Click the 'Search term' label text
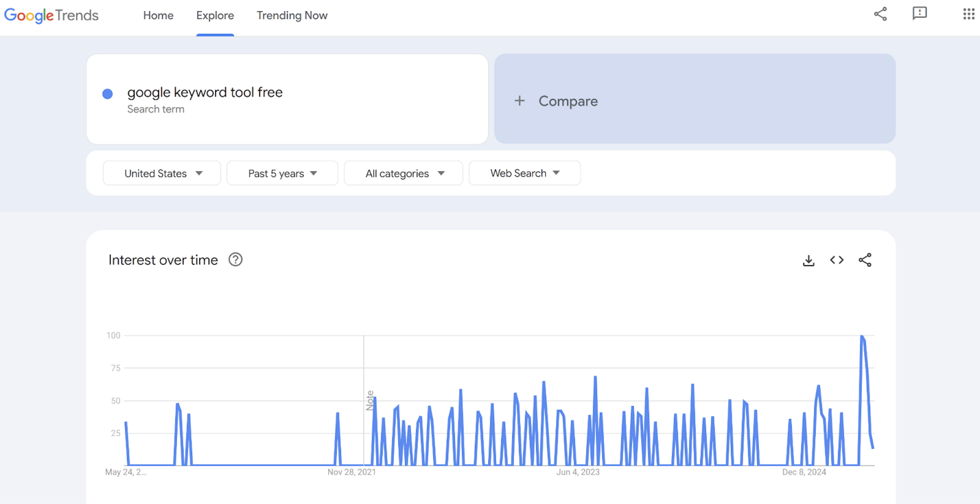980x504 pixels. pyautogui.click(x=156, y=109)
